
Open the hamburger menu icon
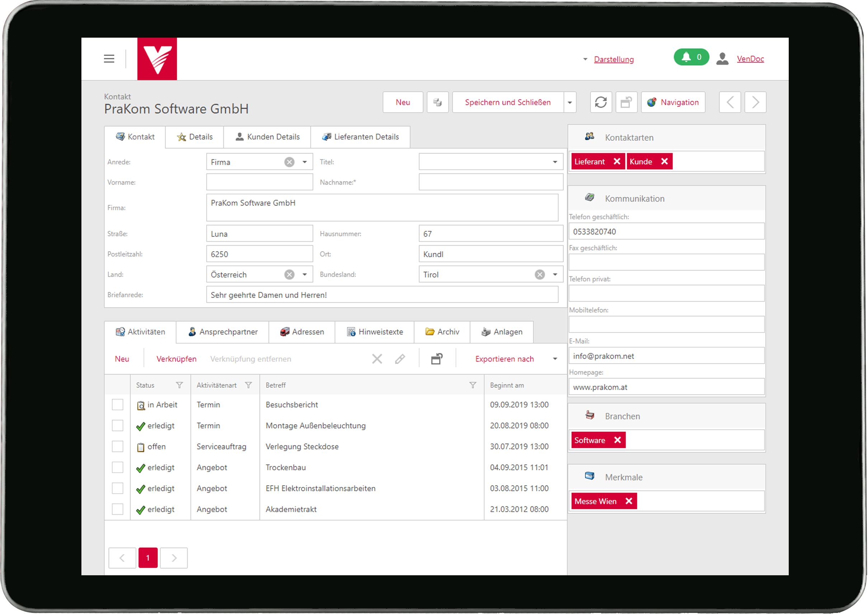[109, 58]
